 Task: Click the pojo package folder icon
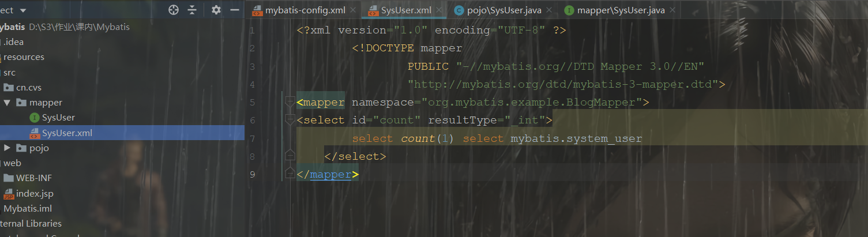[22, 148]
